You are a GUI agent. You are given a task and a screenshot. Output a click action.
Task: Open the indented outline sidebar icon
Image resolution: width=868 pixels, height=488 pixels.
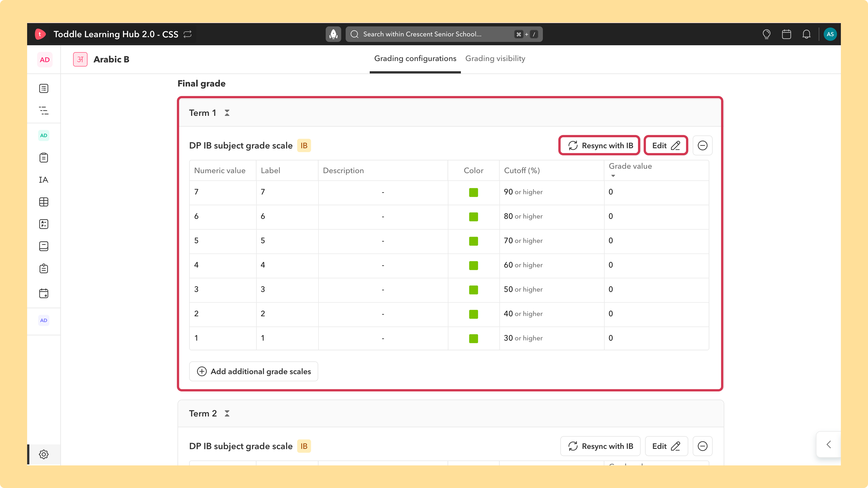coord(44,110)
